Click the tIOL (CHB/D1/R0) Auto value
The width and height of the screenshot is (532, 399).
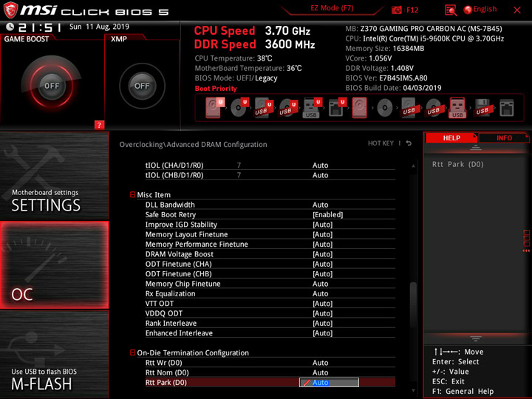(x=320, y=175)
